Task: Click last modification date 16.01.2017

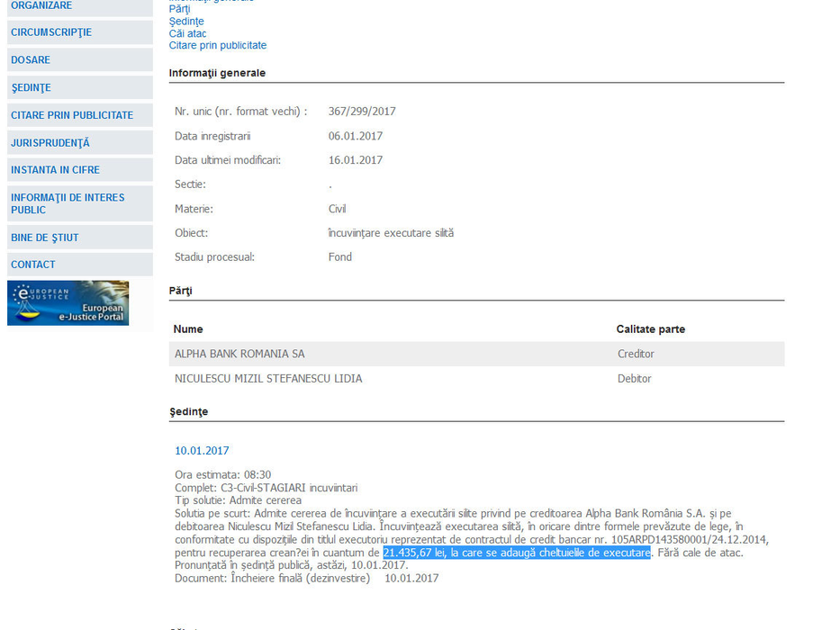Action: point(356,160)
